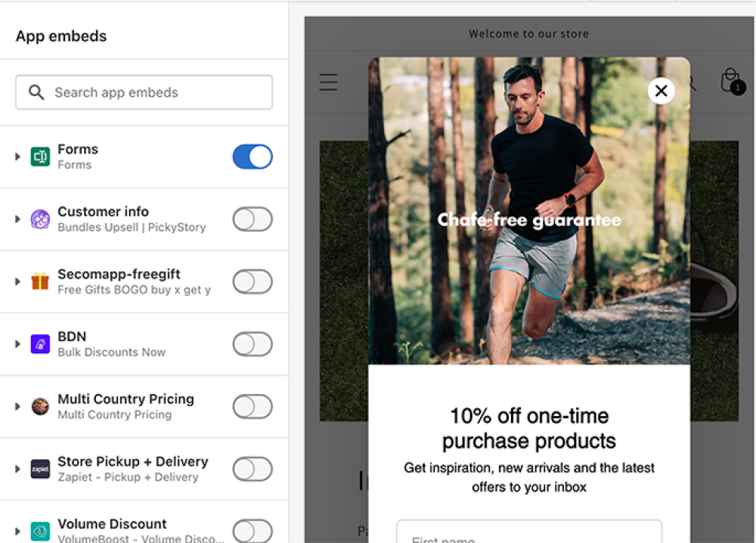Click the Forms app icon
Image resolution: width=756 pixels, height=543 pixels.
click(40, 157)
